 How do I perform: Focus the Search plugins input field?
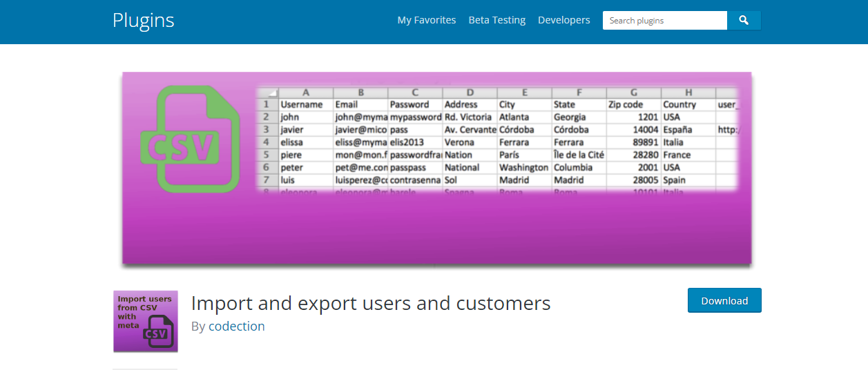(664, 21)
